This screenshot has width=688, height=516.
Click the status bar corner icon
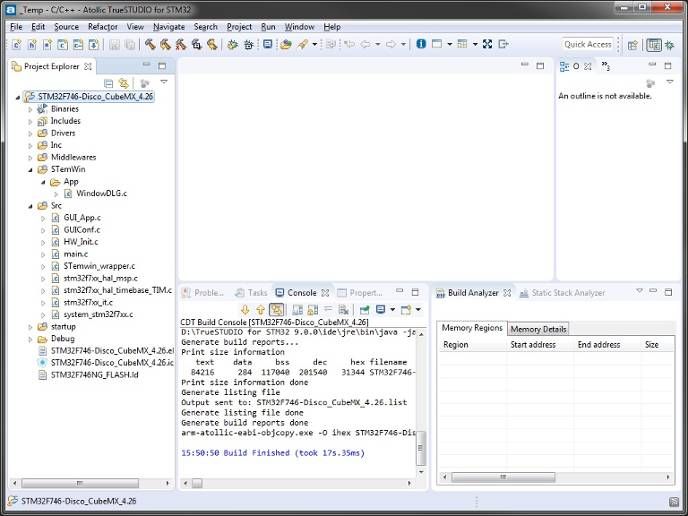point(674,501)
